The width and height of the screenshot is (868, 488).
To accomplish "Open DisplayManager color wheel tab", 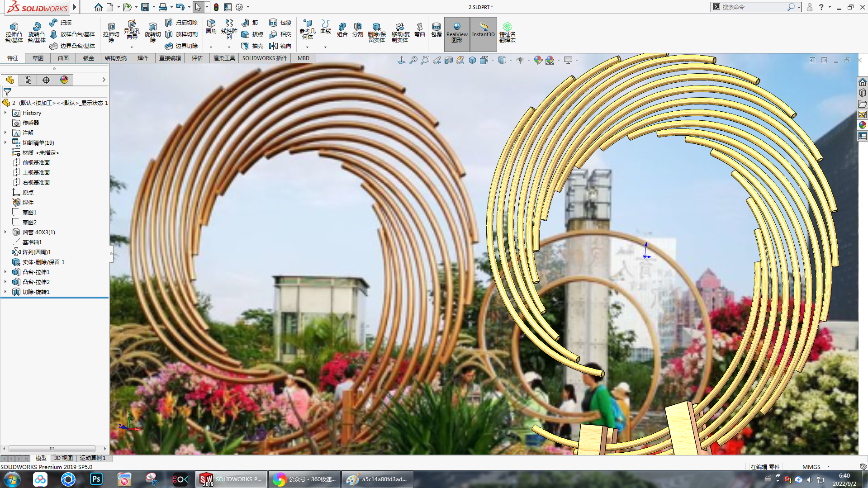I will tap(64, 80).
